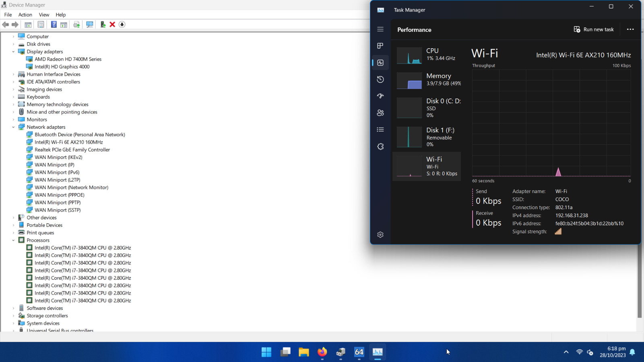Open Services page in Task Manager sidebar
The width and height of the screenshot is (644, 362).
(x=380, y=146)
